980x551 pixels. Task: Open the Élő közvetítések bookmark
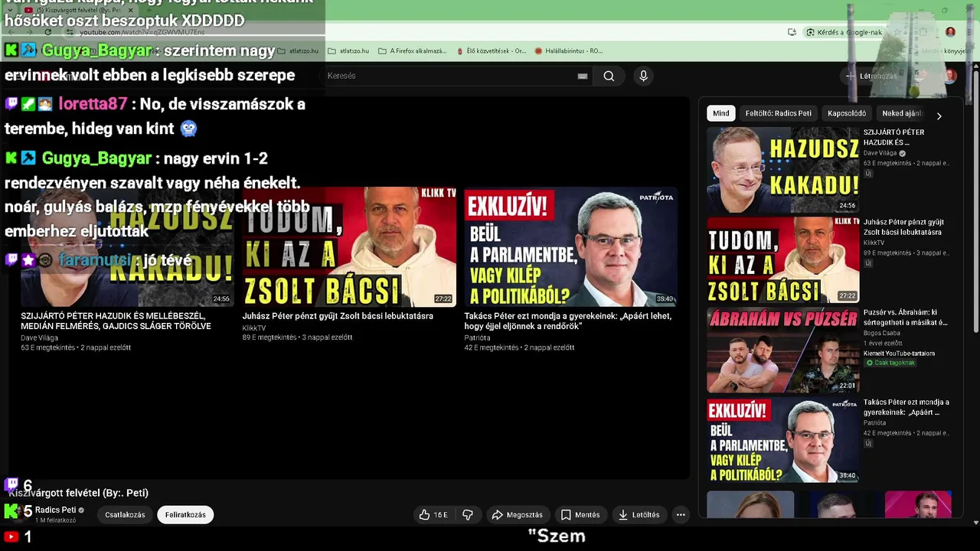[x=491, y=51]
